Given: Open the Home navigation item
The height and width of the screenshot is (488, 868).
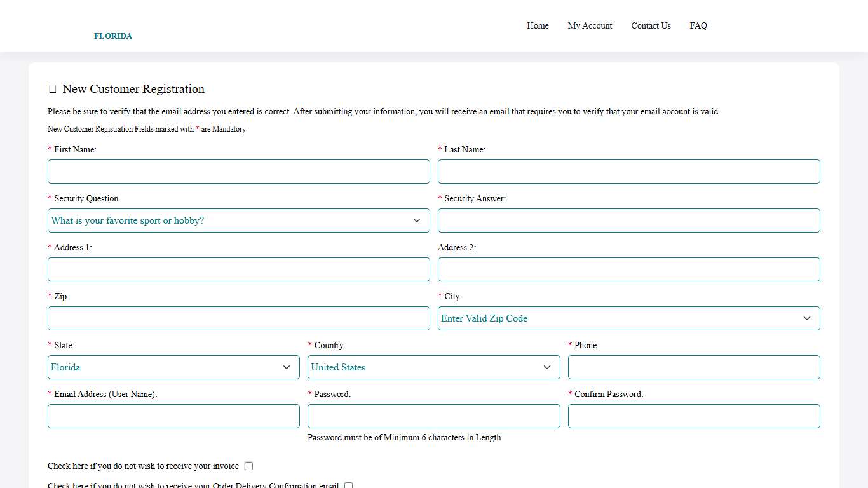Looking at the screenshot, I should point(538,25).
